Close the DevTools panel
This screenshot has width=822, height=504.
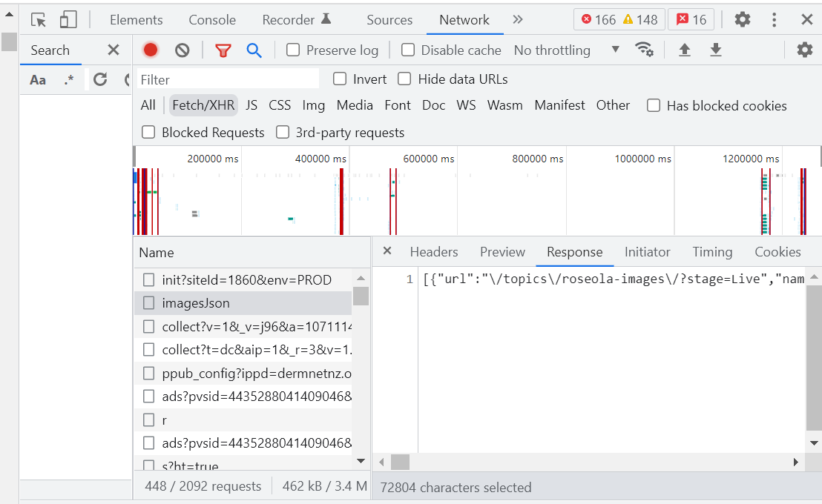point(807,20)
